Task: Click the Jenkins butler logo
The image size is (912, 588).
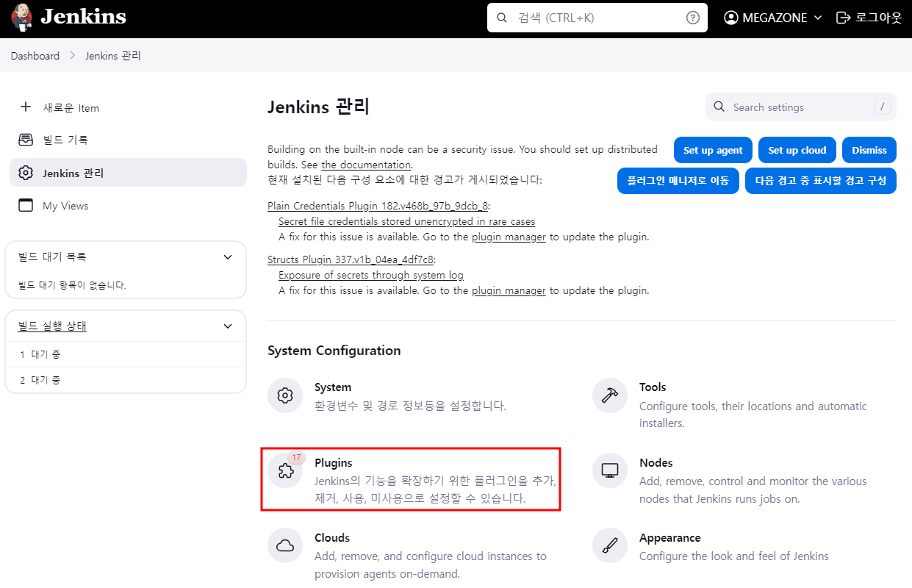Action: click(x=22, y=18)
